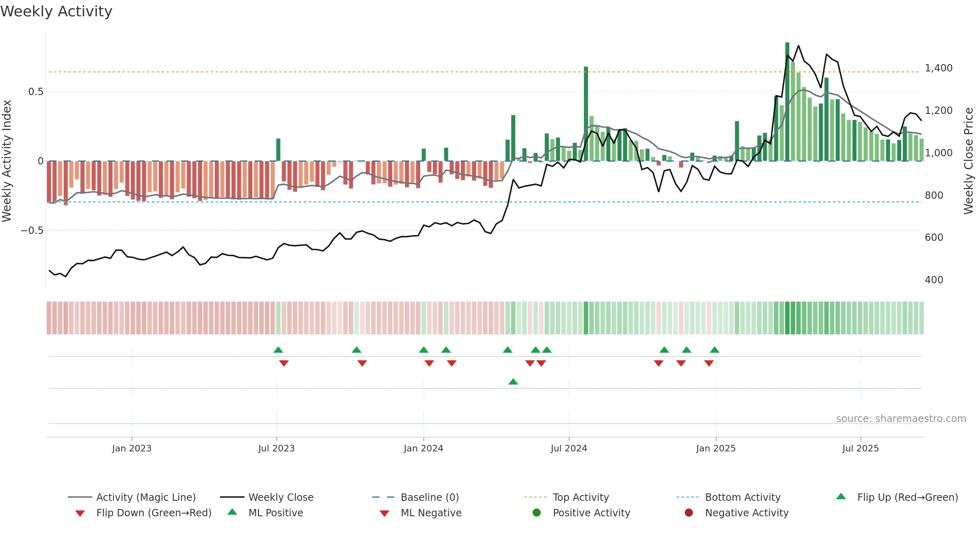
Task: Click the Jul 2023 axis label
Action: point(276,448)
